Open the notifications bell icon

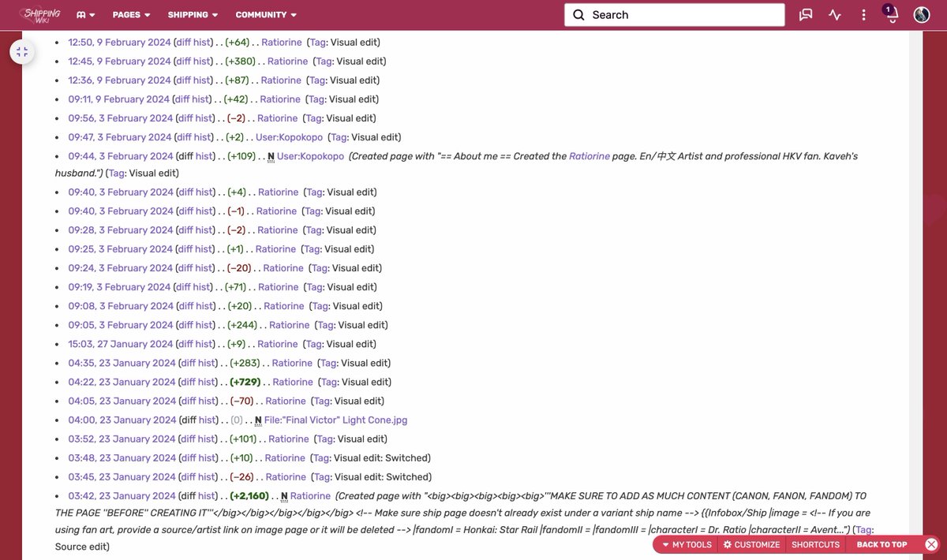coord(892,15)
